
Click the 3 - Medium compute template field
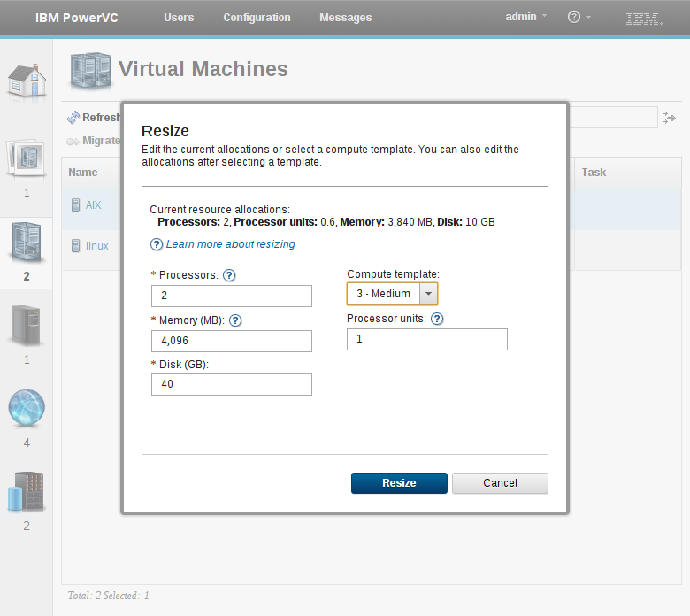coord(383,294)
